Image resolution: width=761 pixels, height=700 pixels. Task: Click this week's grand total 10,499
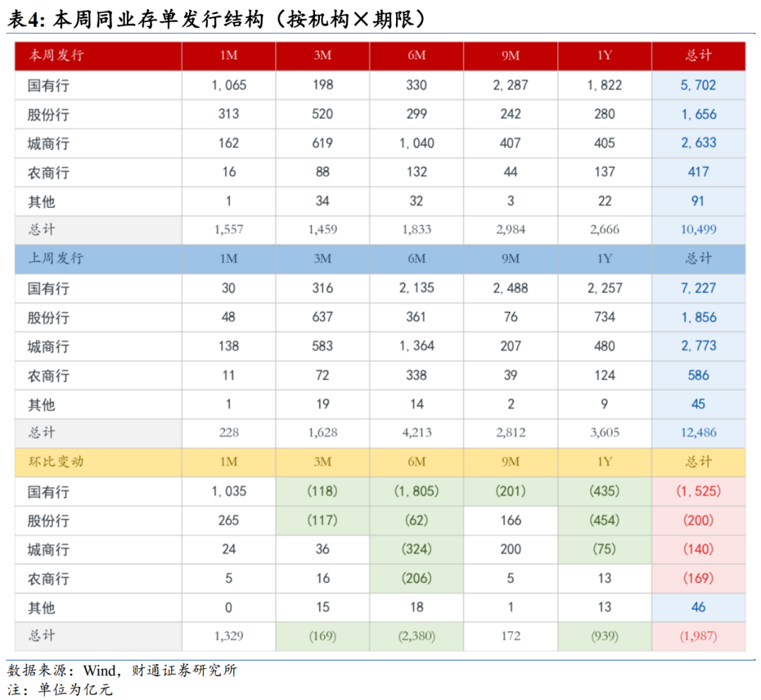[x=698, y=230]
